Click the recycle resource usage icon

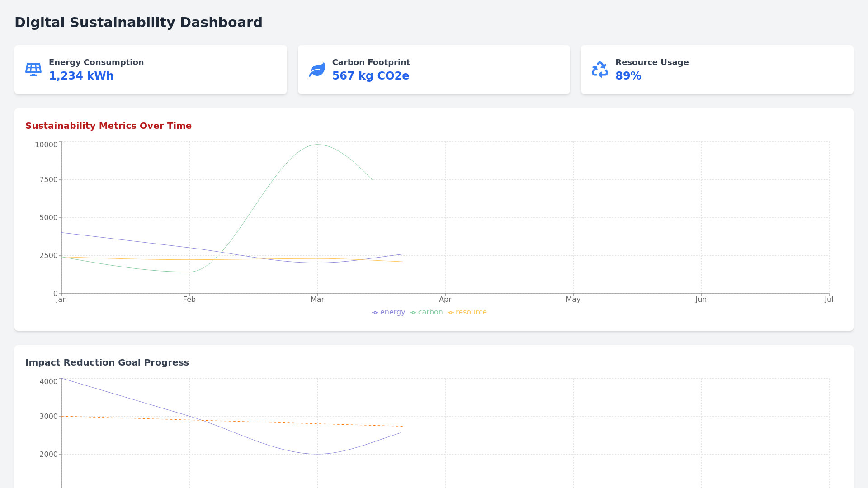click(600, 70)
